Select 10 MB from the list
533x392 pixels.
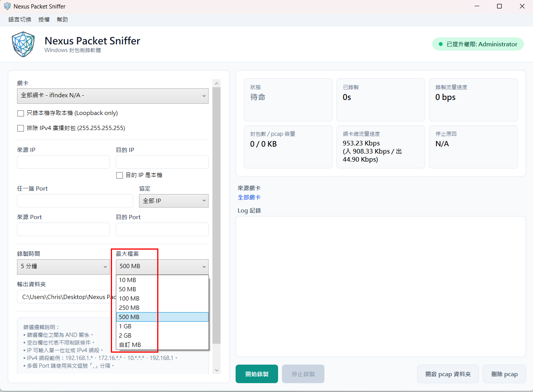[x=162, y=280]
